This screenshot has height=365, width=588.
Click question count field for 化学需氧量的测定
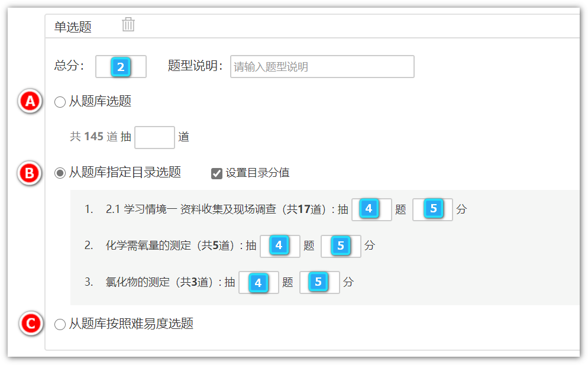(280, 246)
